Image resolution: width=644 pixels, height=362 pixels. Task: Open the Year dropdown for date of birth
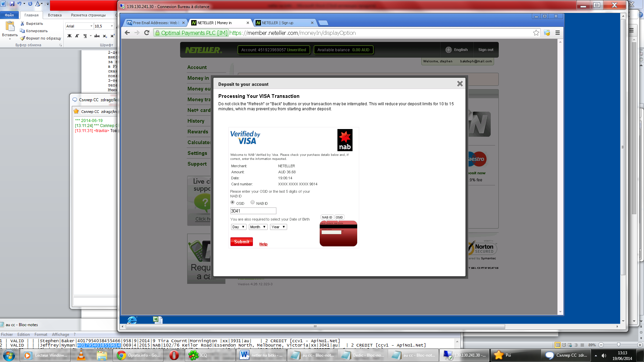click(279, 227)
